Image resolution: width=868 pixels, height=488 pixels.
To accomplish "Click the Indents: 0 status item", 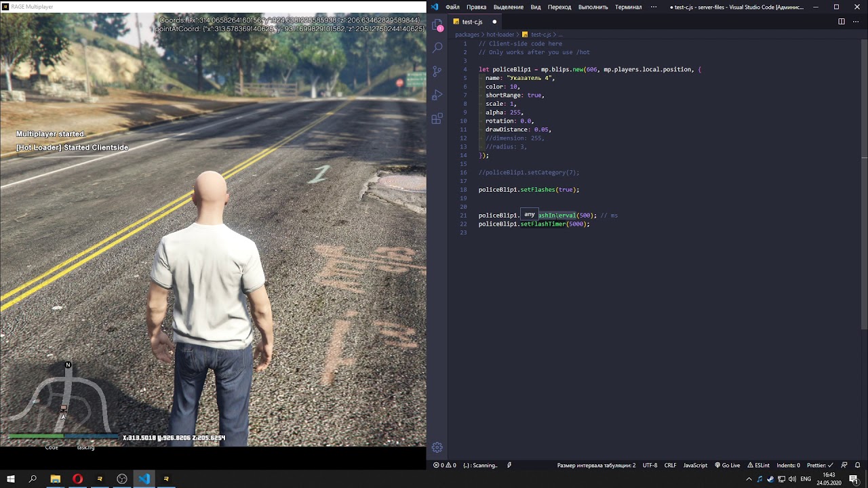I will [x=788, y=465].
